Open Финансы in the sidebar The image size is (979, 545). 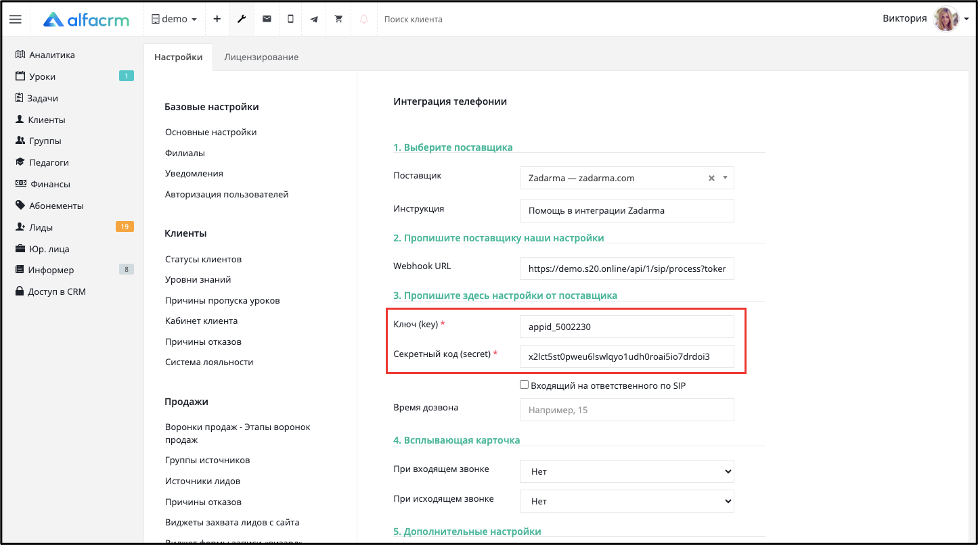pos(42,184)
